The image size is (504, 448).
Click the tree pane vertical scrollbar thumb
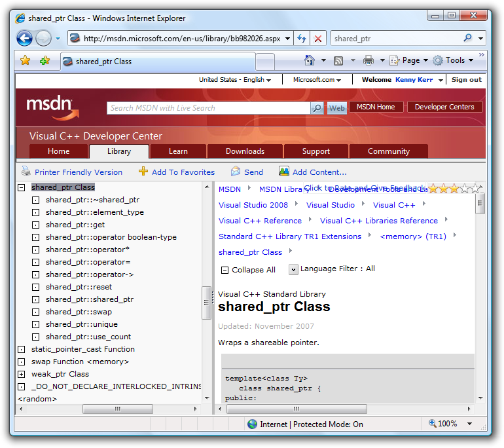pyautogui.click(x=206, y=303)
